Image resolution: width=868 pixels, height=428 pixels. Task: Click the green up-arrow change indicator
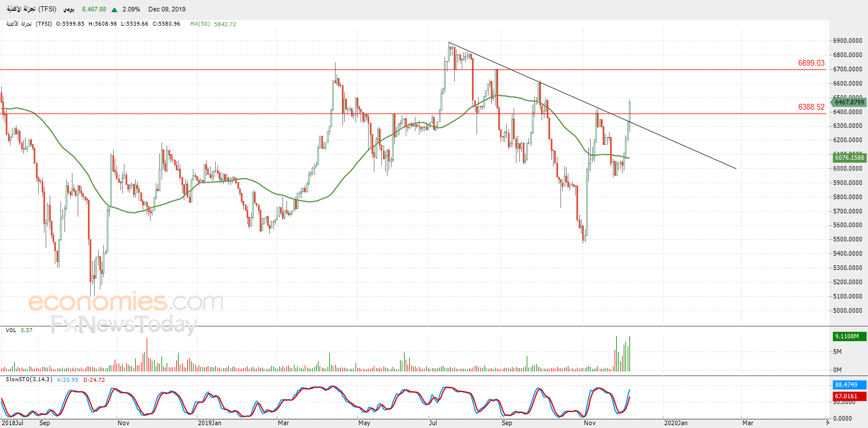(x=115, y=10)
